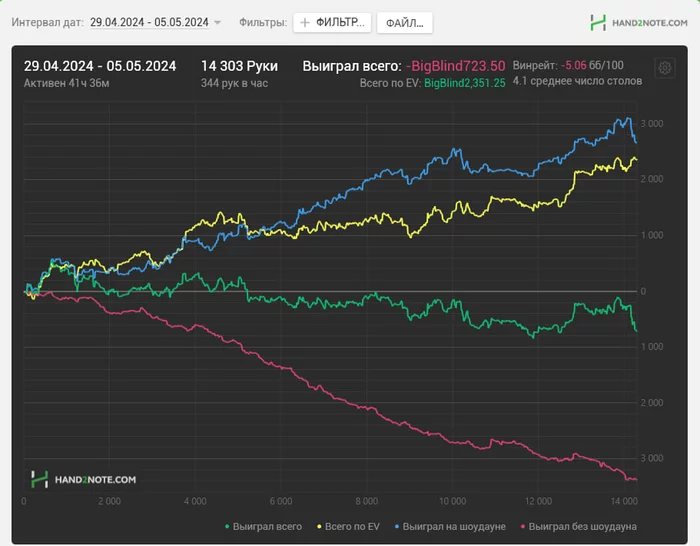Click the ФАЙЛ... button
The width and height of the screenshot is (700, 546).
(404, 22)
